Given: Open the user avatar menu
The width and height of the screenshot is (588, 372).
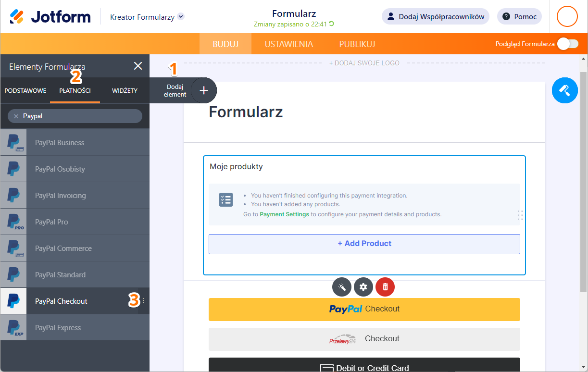Looking at the screenshot, I should [567, 16].
